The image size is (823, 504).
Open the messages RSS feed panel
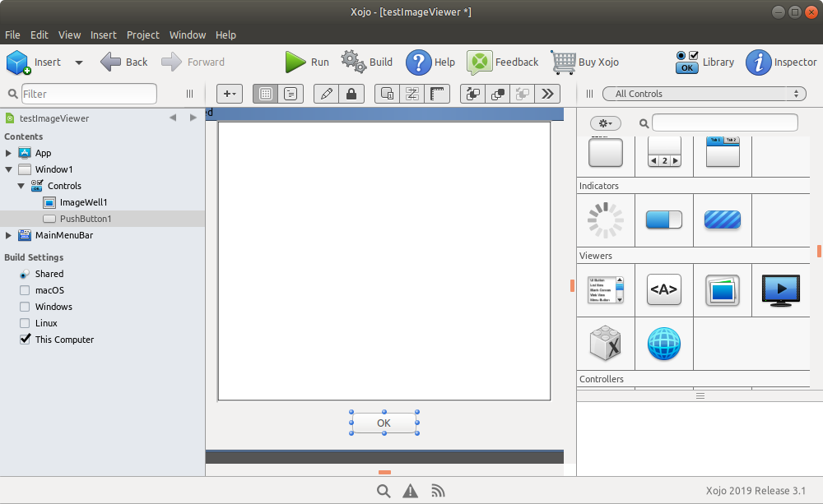pyautogui.click(x=438, y=491)
